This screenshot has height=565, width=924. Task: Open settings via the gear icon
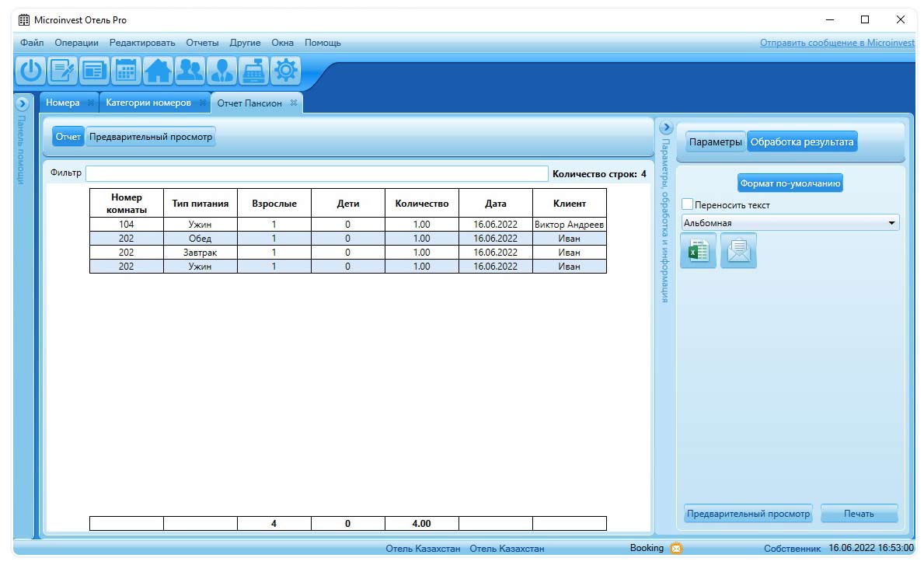click(286, 71)
